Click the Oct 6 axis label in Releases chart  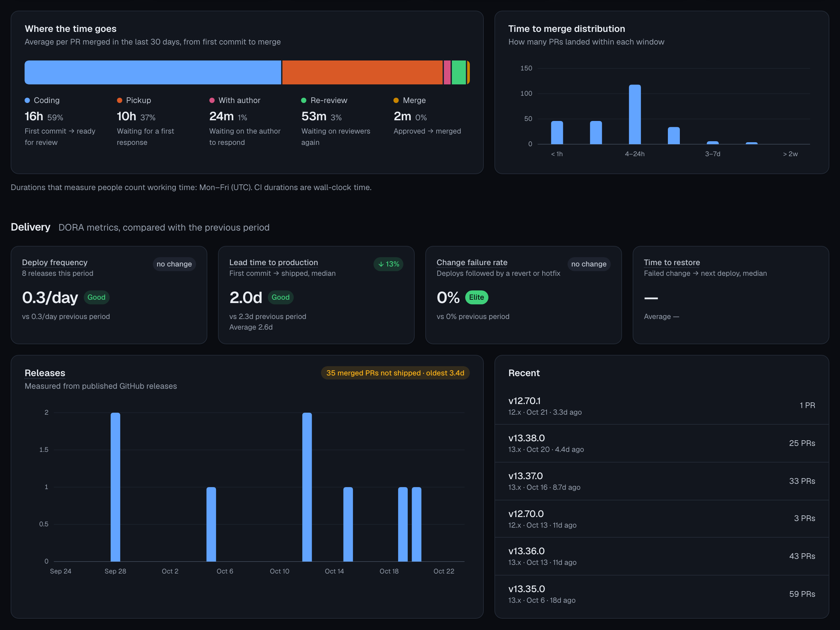tap(225, 571)
